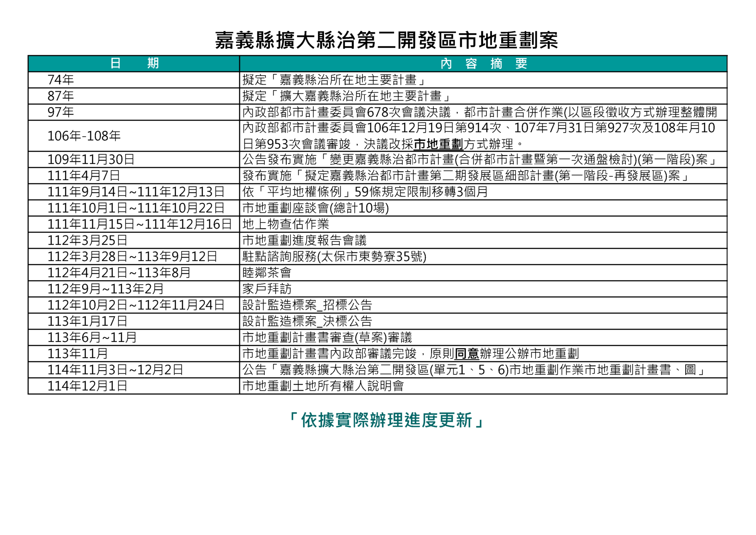This screenshot has width=756, height=535.
Task: Click the 106年-108年 date cell
Action: (84, 136)
